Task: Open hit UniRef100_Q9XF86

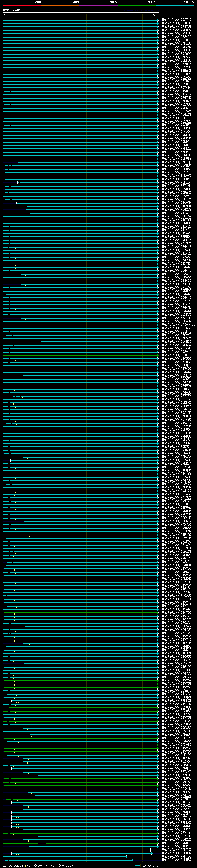Action: [x=177, y=23]
